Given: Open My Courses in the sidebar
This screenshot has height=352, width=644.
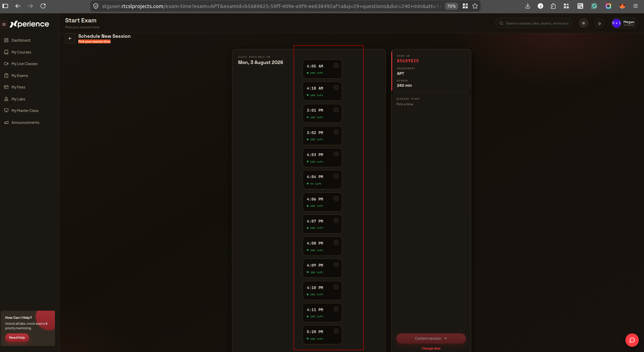Looking at the screenshot, I should pos(21,52).
